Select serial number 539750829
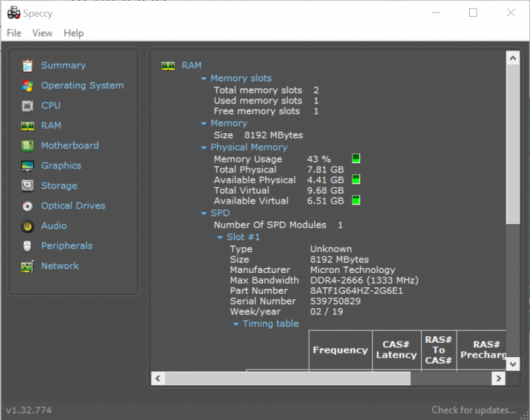The height and width of the screenshot is (420, 530). [x=335, y=301]
